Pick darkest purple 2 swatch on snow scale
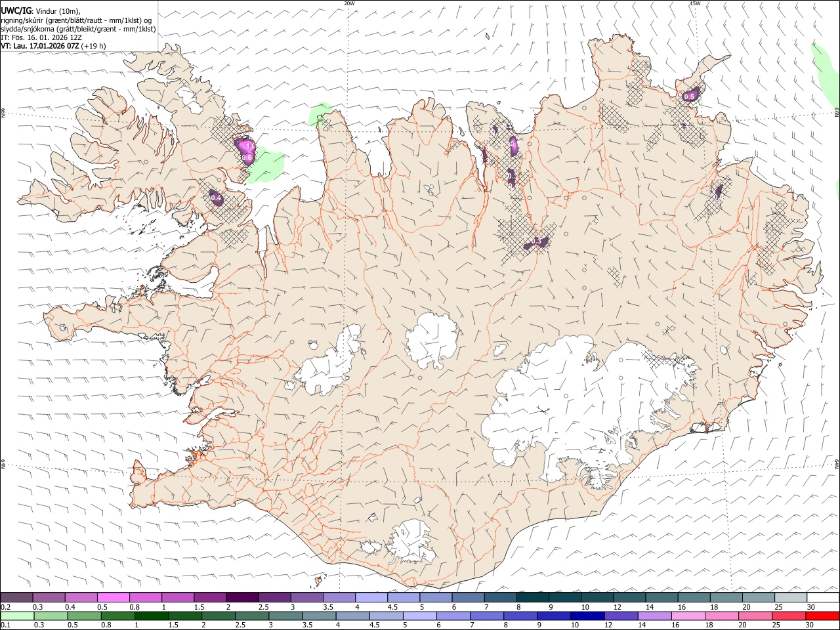 [242, 597]
